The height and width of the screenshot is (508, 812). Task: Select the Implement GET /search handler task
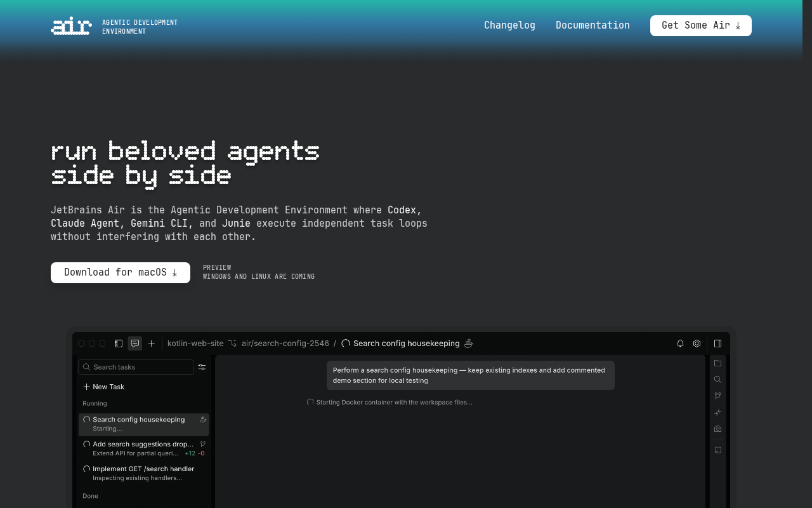pyautogui.click(x=144, y=474)
